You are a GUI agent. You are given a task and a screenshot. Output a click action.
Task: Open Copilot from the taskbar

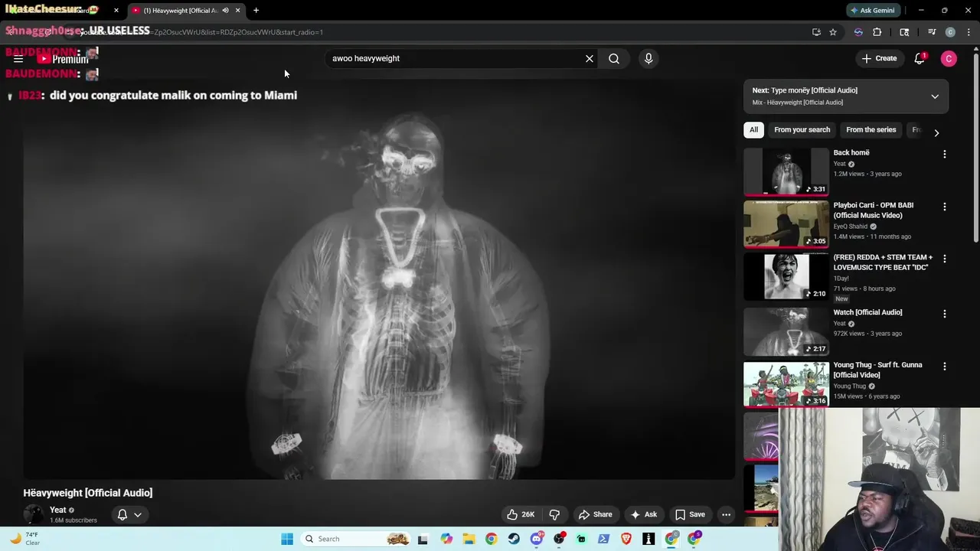pos(446,539)
